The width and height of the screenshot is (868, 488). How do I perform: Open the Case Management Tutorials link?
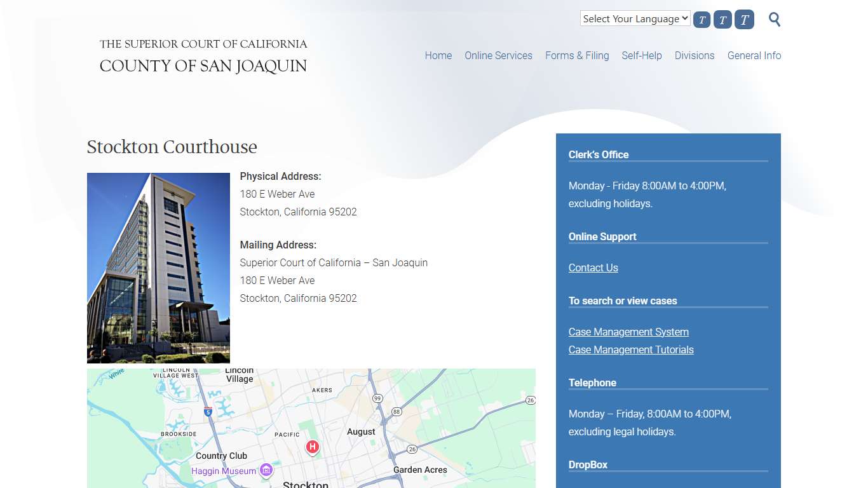pyautogui.click(x=631, y=349)
